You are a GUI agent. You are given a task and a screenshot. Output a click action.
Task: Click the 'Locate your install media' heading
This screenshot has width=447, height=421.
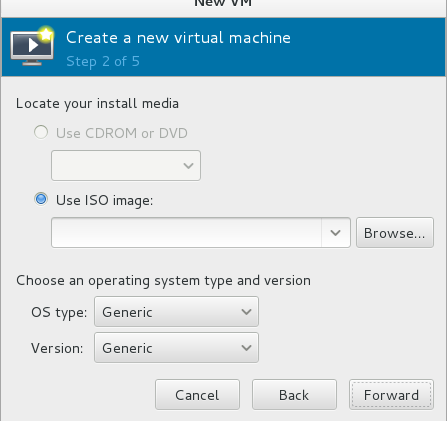(x=97, y=104)
